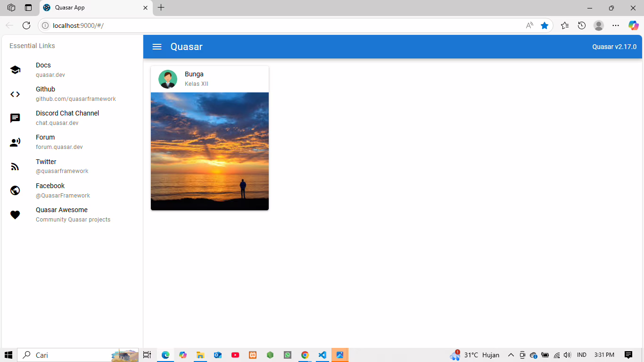Toggle the hamburger menu in Quasar header
The height and width of the screenshot is (362, 644).
tap(157, 47)
